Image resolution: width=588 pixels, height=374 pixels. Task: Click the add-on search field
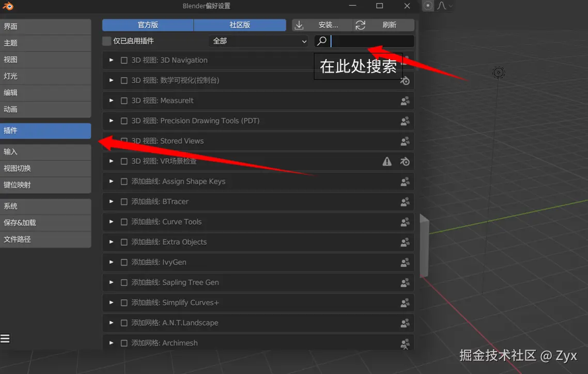tap(364, 41)
